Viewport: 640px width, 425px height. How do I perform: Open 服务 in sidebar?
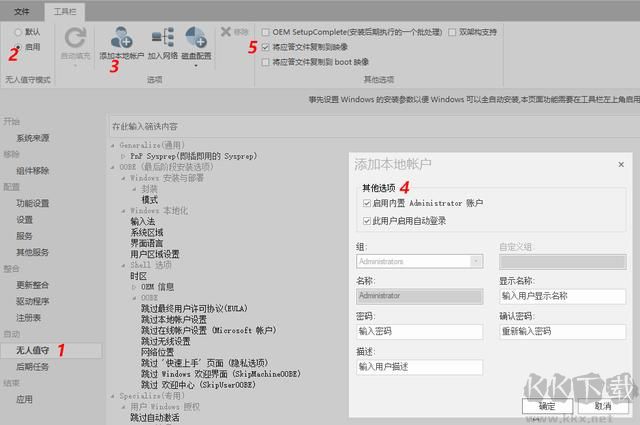(x=24, y=236)
